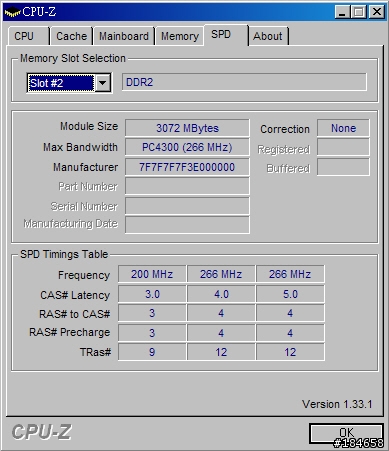Viewport: 389px width, 451px height.
Task: Click the 200 MHz frequency cell
Action: (152, 274)
